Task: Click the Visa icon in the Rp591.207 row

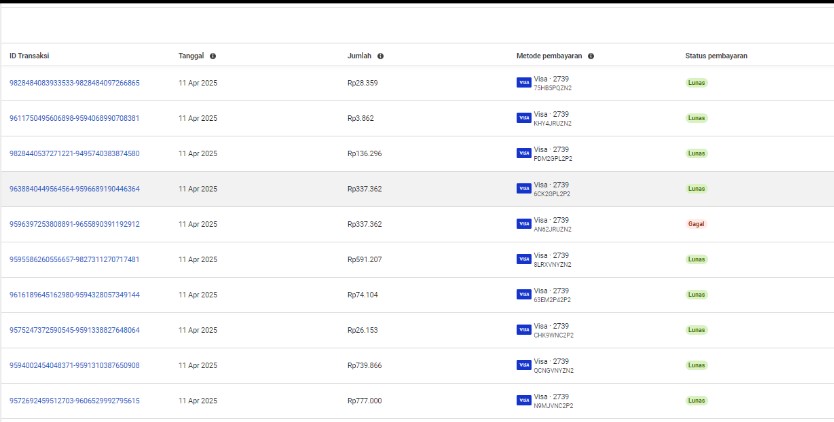Action: coord(524,259)
